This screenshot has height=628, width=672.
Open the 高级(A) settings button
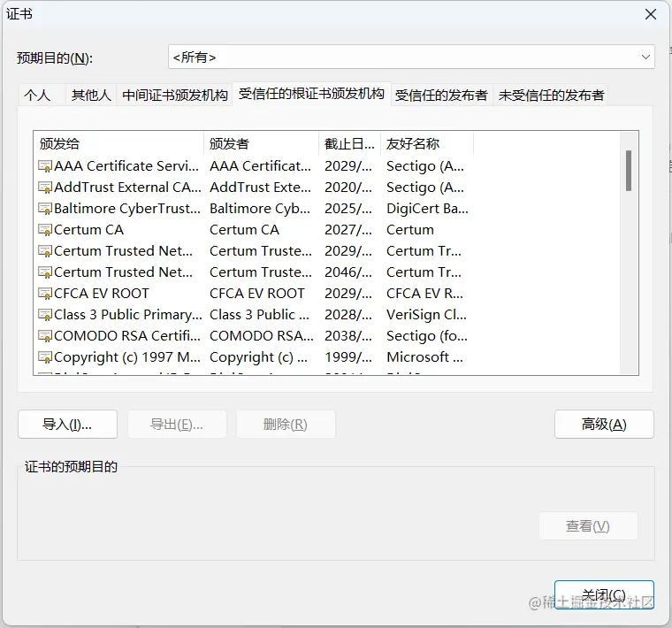coord(604,424)
